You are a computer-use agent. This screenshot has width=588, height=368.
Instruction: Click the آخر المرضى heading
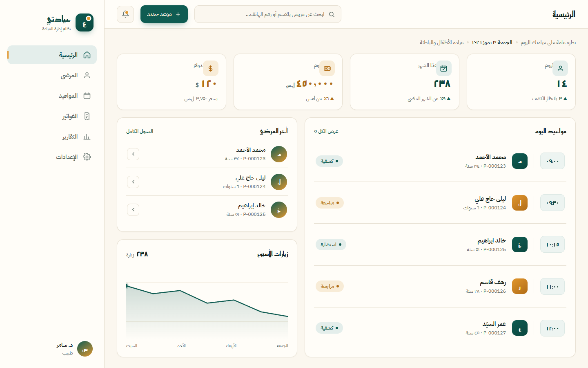(274, 131)
